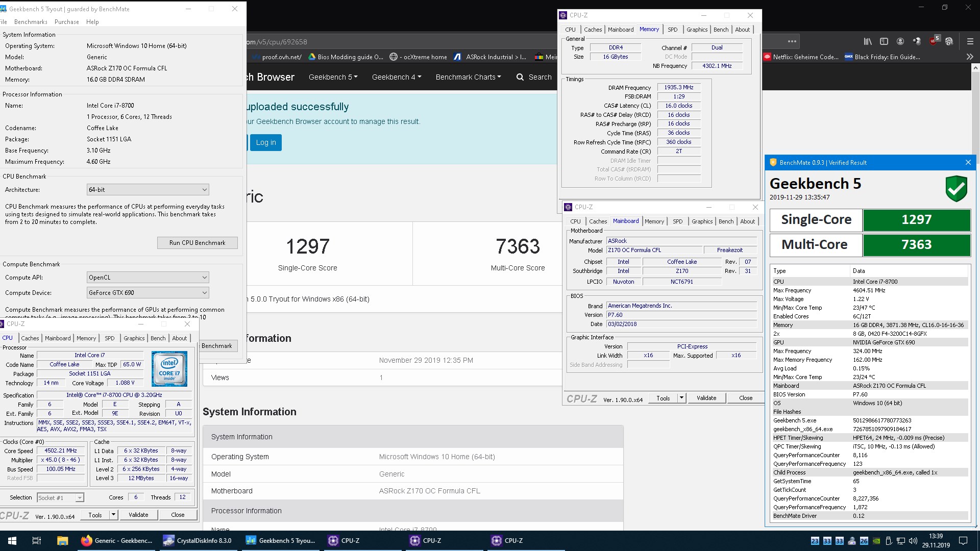Screen dimensions: 980x551
Task: Open the Bios Modding guide bookmark
Action: [346, 57]
